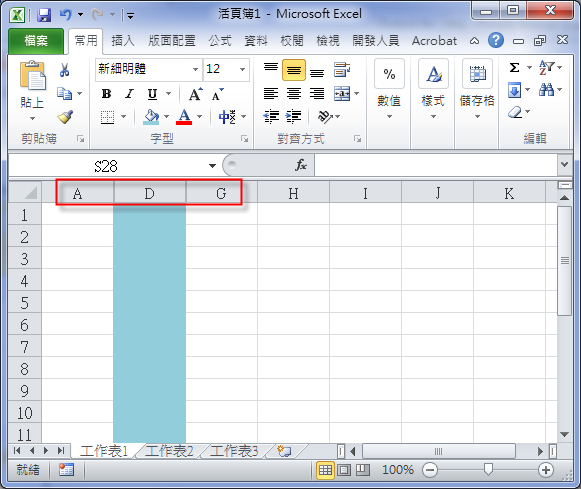Toggle Italic formatting
The image size is (581, 489).
click(x=129, y=94)
